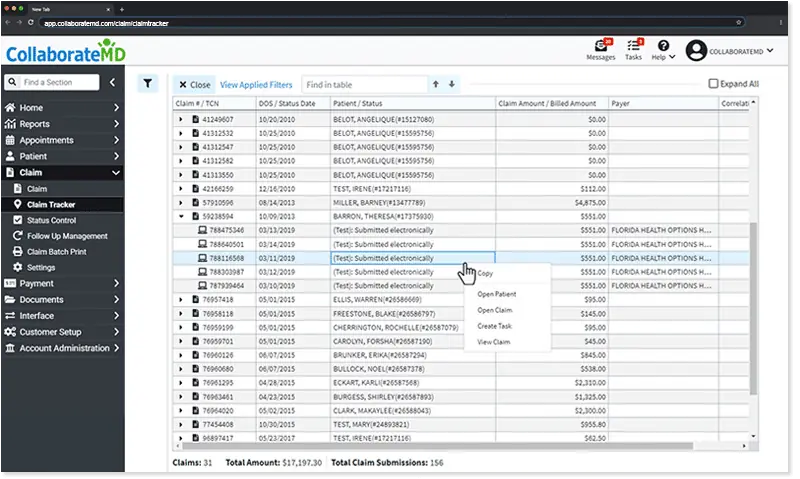The image size is (800, 479).
Task: Click the filter funnel icon
Action: (147, 84)
